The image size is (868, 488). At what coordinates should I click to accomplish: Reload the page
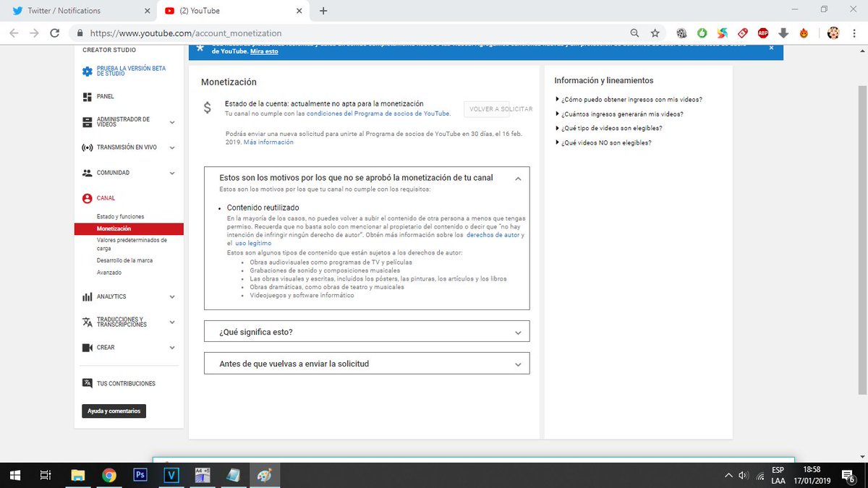click(54, 33)
